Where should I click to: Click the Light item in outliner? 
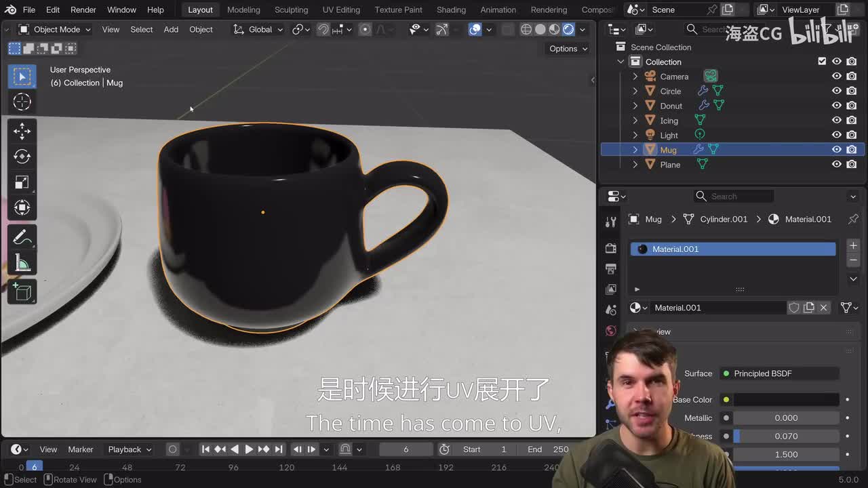pyautogui.click(x=669, y=135)
